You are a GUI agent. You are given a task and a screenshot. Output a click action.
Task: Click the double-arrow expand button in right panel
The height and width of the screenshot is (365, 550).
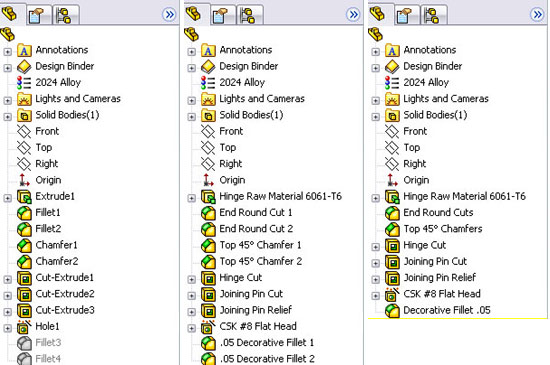click(x=537, y=15)
